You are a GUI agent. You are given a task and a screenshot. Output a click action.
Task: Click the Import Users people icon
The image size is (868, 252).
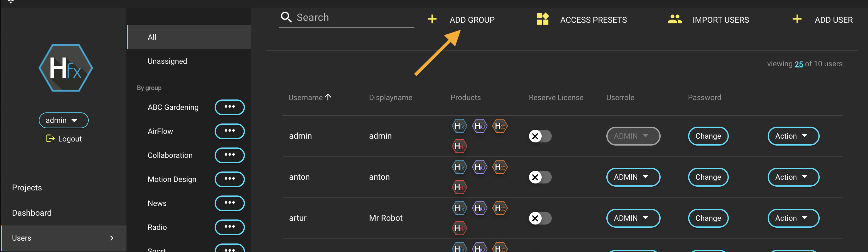[x=674, y=19]
